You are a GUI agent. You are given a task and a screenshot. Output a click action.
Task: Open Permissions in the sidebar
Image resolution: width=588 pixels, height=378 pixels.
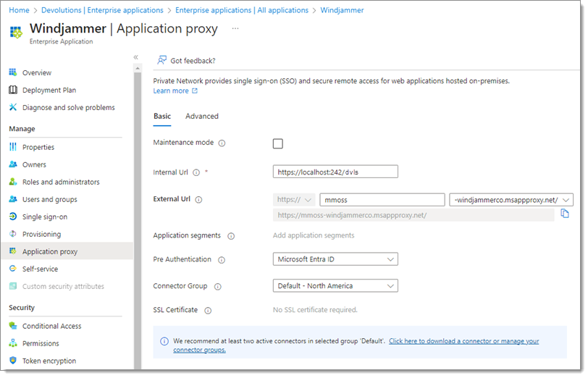[41, 343]
